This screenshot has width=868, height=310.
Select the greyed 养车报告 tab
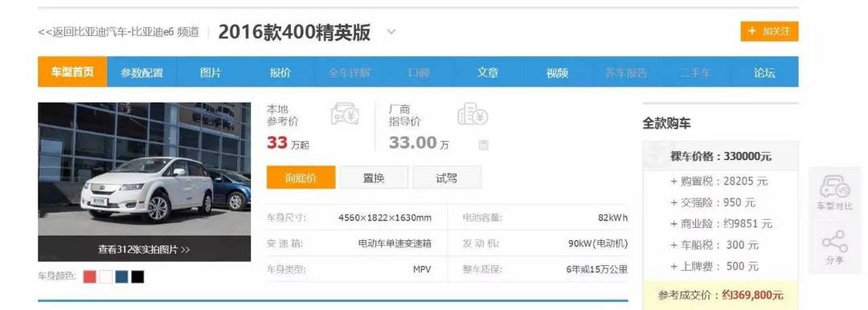(x=625, y=72)
